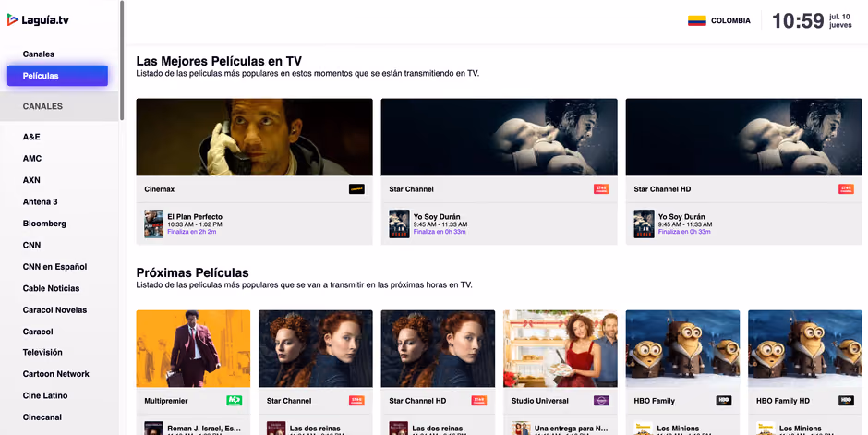Click El Plan Perfecto small poster
The image size is (868, 435).
click(154, 224)
